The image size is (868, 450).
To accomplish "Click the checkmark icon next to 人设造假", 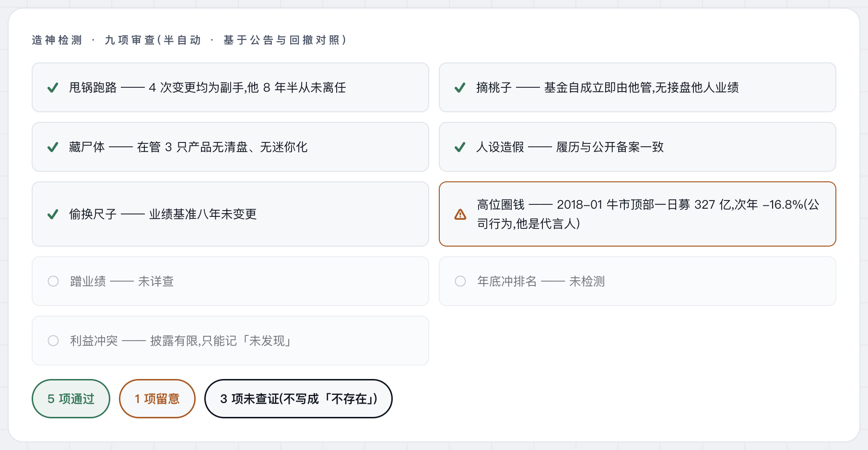I will [x=460, y=147].
